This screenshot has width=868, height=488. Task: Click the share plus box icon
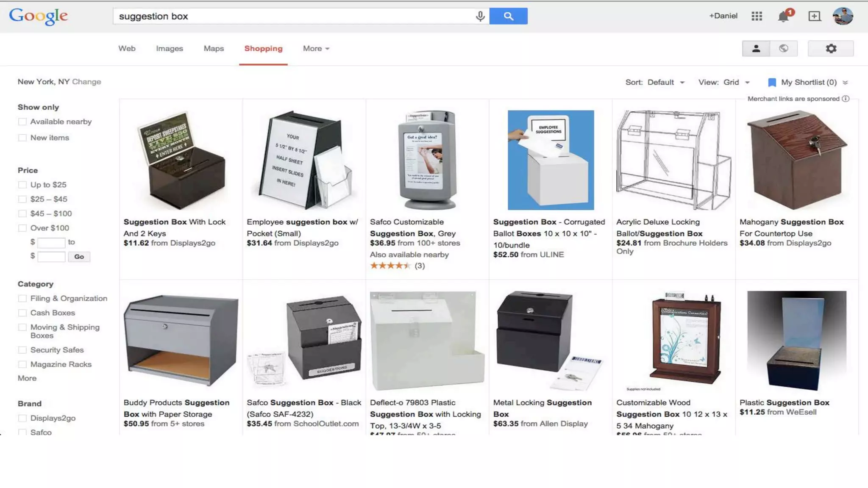coord(814,16)
